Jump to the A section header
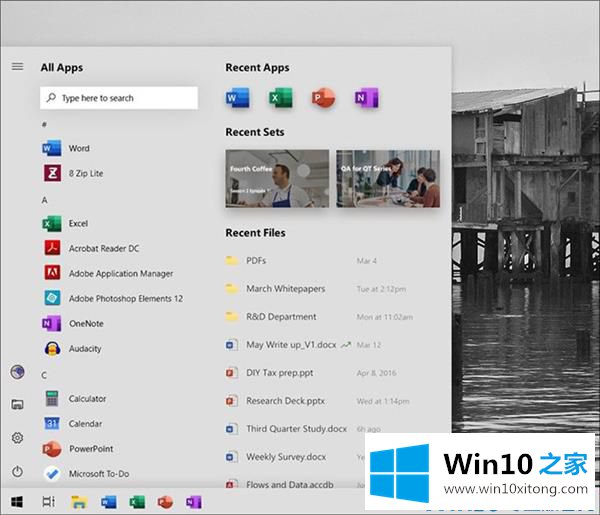Screen dimensions: 600x515 (x=44, y=200)
